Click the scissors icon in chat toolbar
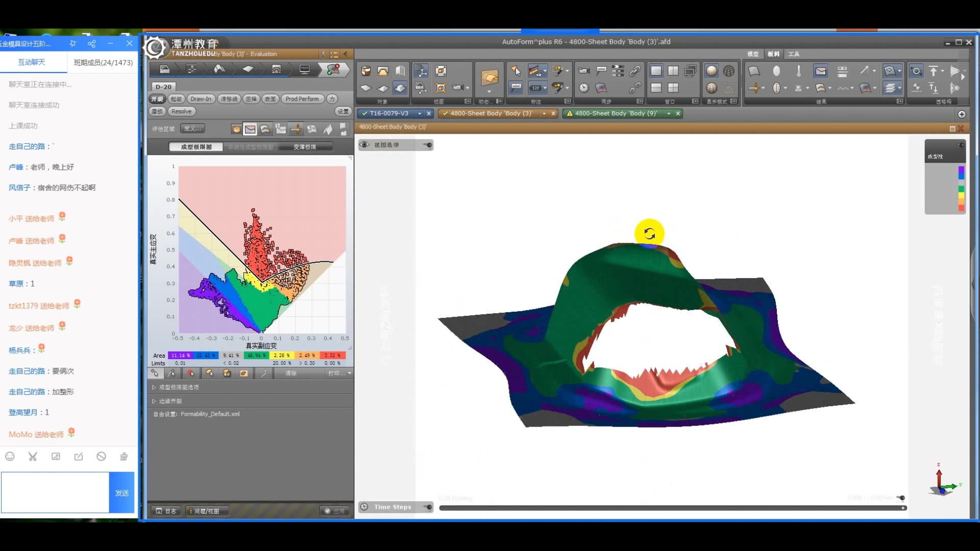Viewport: 980px width, 551px height. pyautogui.click(x=33, y=457)
